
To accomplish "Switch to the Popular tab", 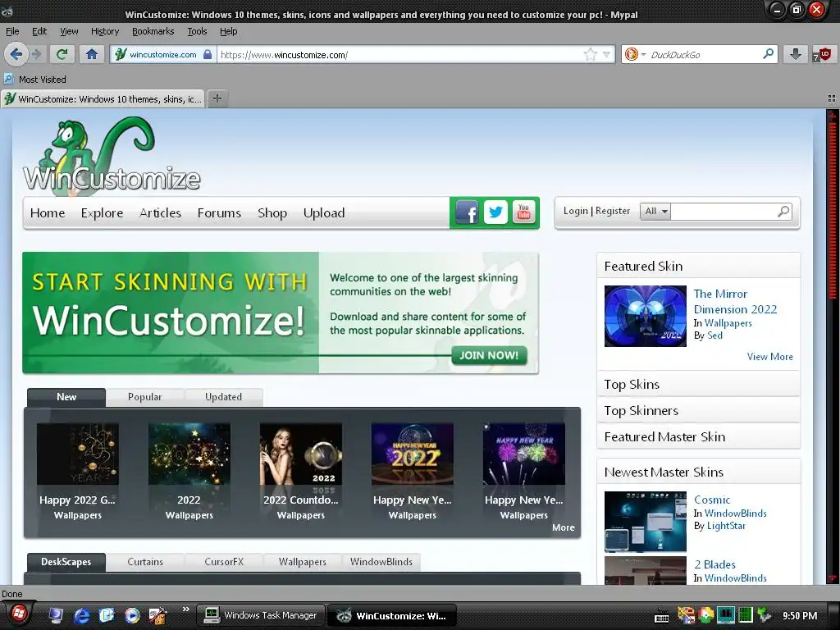I will [x=144, y=397].
